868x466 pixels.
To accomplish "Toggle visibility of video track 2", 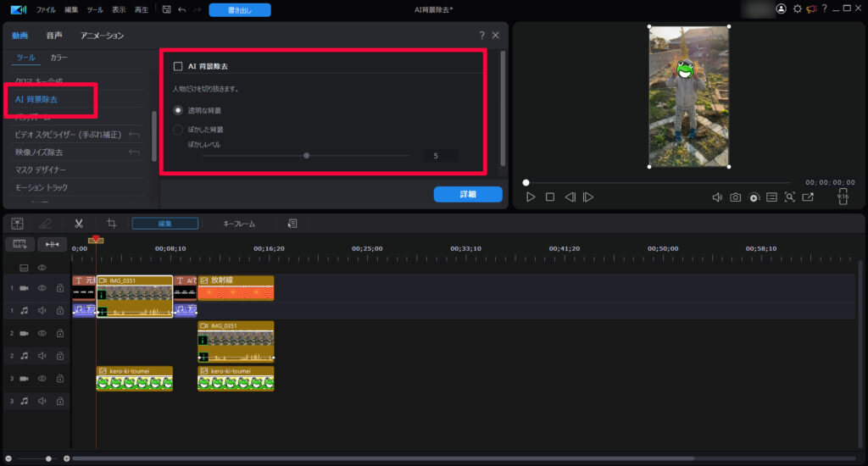I will [42, 334].
